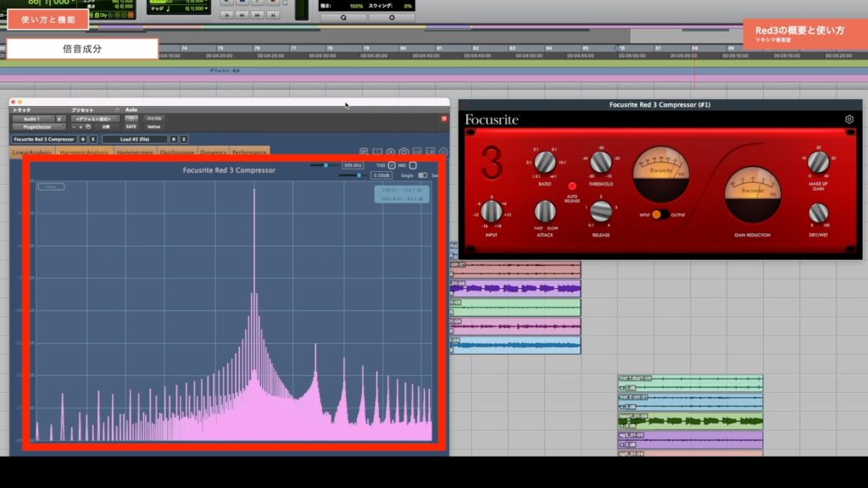
Task: Select the dark green bass1_01-04 clip
Action: (690, 421)
